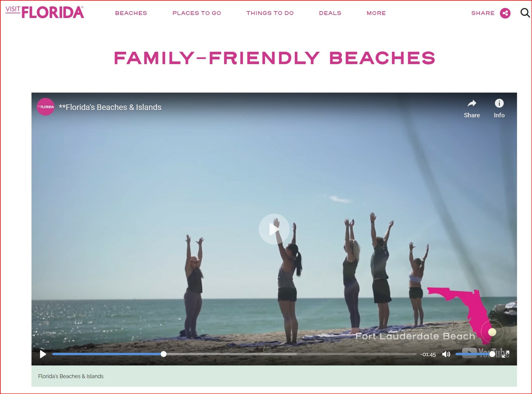Click the Share text link in header
The height and width of the screenshot is (394, 532).
[x=483, y=13]
